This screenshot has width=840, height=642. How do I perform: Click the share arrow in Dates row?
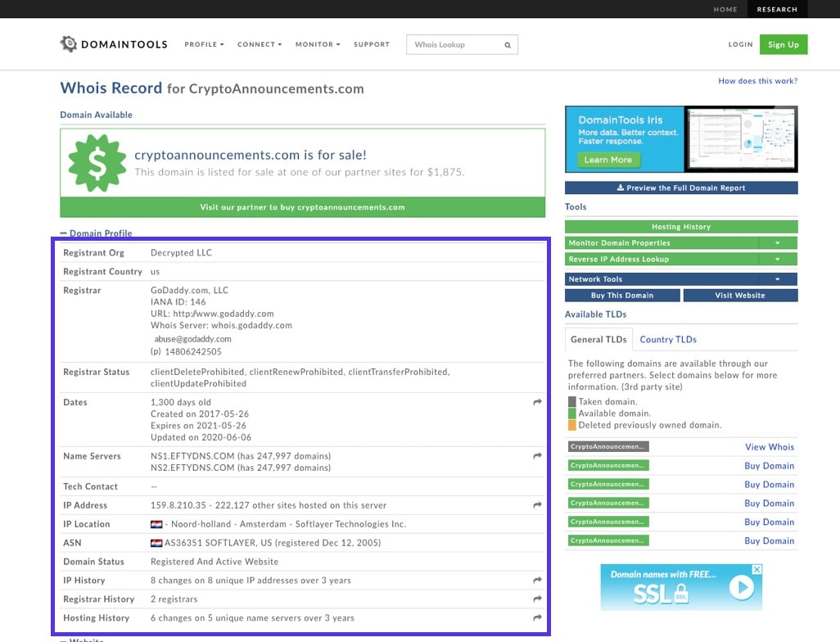[x=537, y=402]
